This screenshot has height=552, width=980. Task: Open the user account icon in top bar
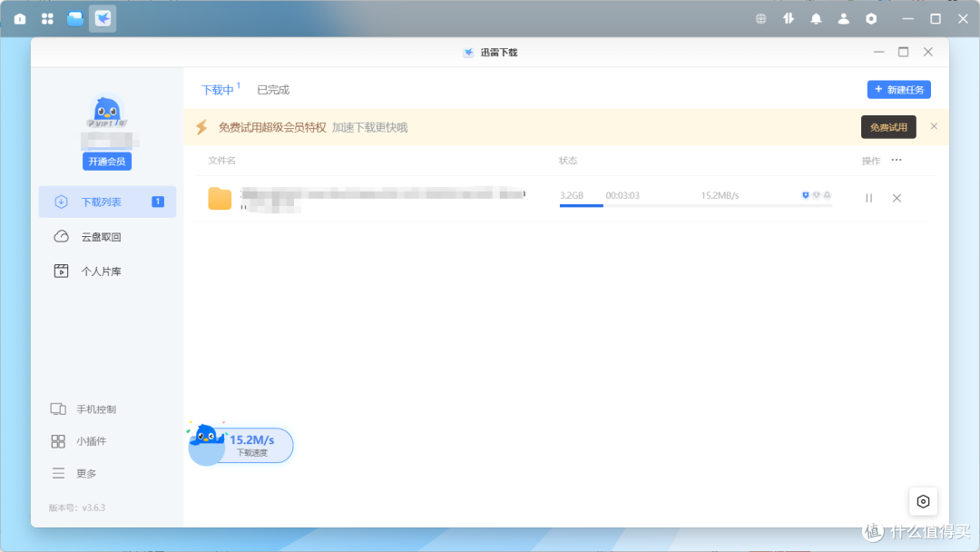pos(844,19)
